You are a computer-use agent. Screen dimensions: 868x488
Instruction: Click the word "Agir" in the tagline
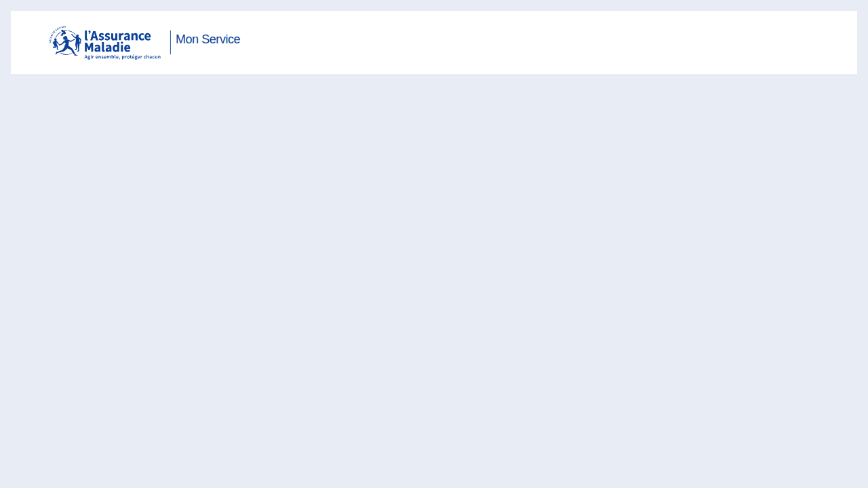coord(89,57)
